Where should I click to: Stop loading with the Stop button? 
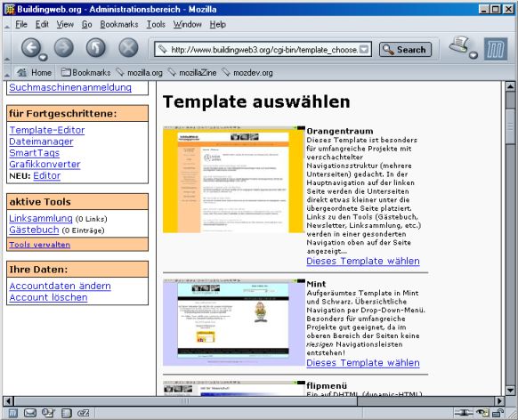tap(128, 47)
